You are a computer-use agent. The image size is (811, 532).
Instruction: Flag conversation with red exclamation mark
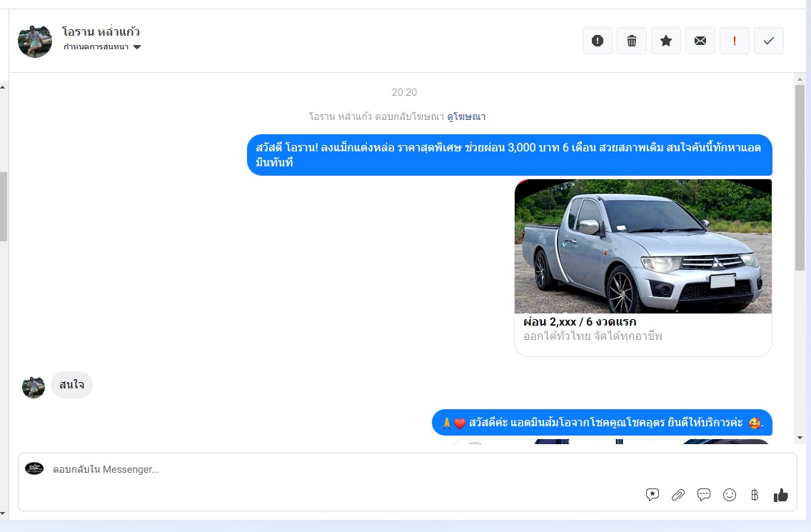pos(735,41)
